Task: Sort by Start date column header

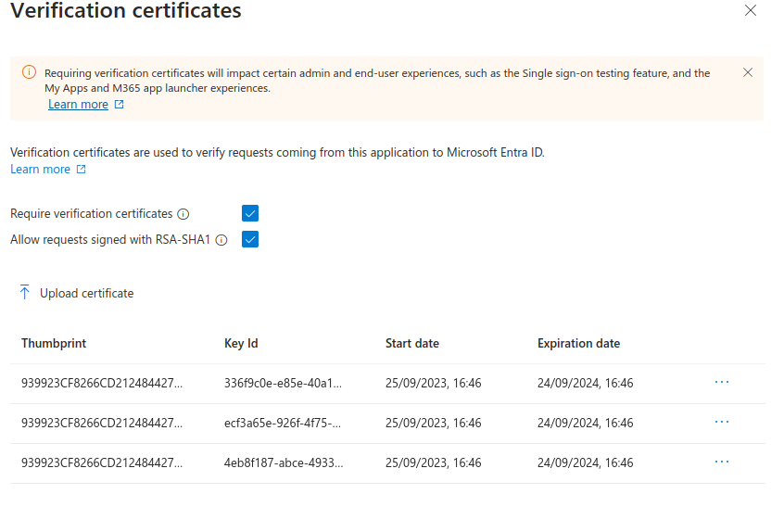Action: click(x=412, y=343)
